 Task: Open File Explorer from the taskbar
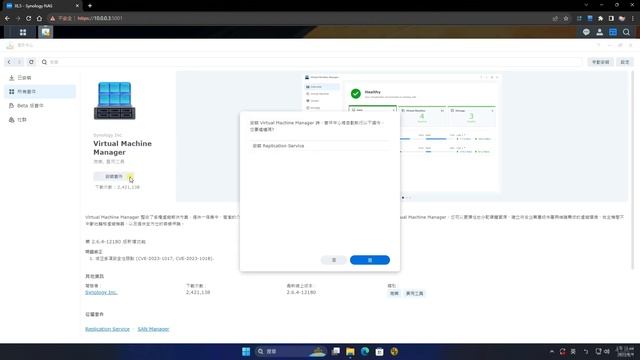(350, 351)
